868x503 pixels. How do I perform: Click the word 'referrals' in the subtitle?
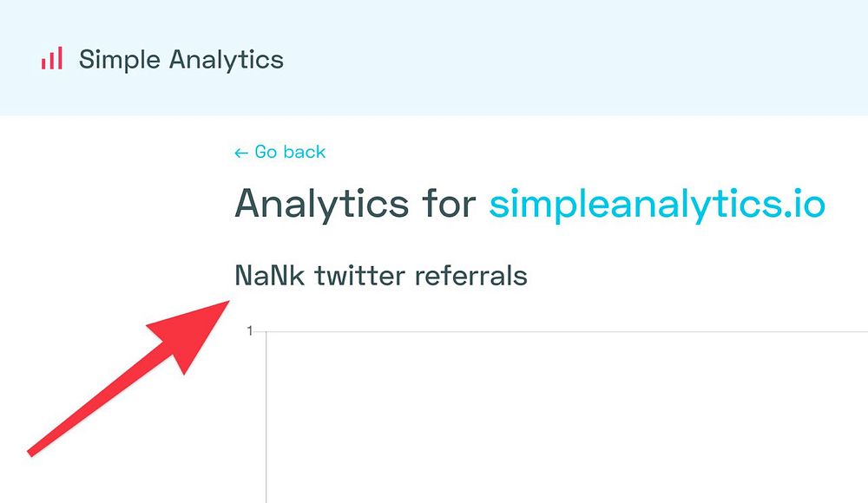point(470,276)
